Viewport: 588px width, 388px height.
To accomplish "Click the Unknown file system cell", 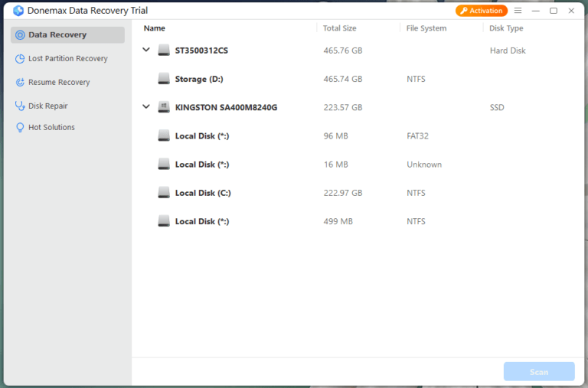I will pyautogui.click(x=424, y=165).
